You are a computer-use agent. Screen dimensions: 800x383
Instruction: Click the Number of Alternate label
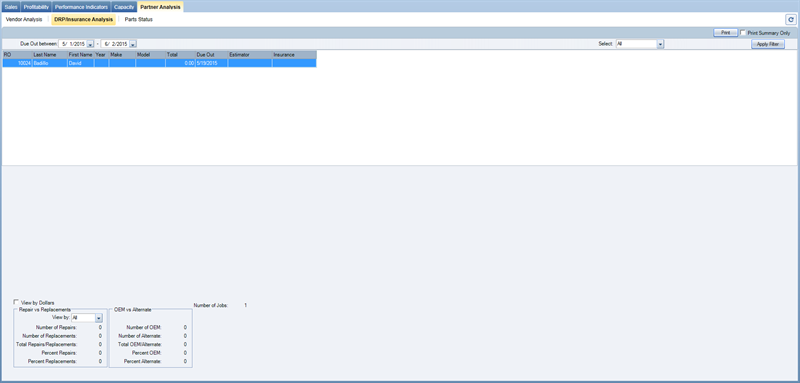coord(140,336)
